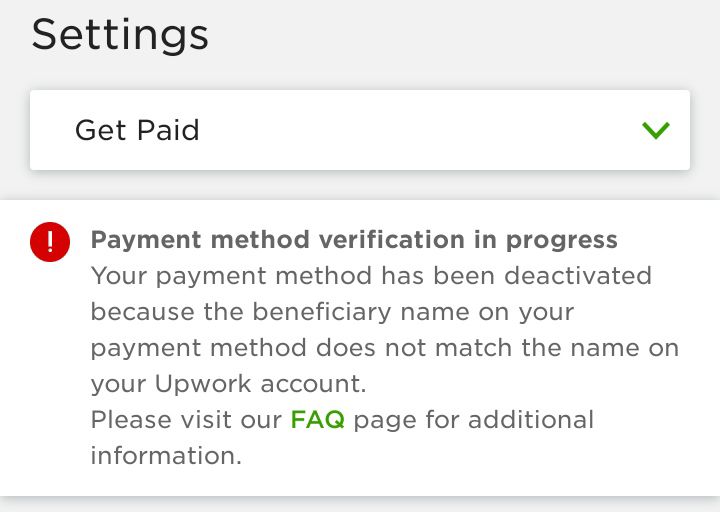
Task: Click the word 'beneficiary' in the message
Action: [x=321, y=312]
